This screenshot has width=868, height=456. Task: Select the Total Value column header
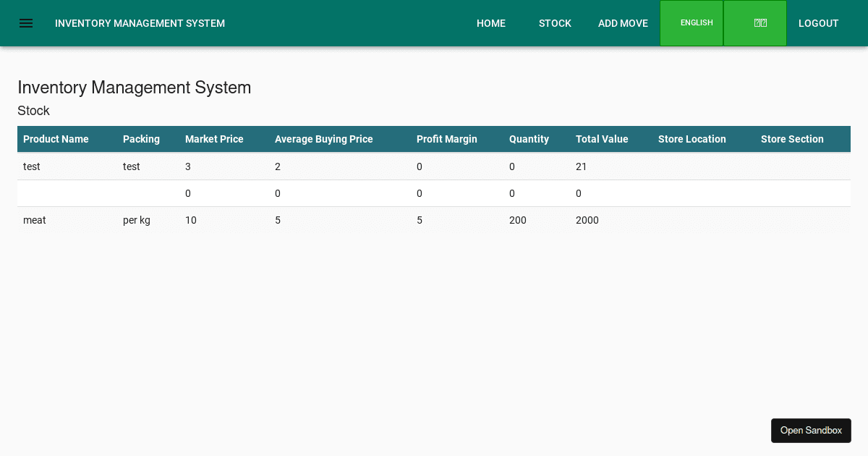coord(602,139)
